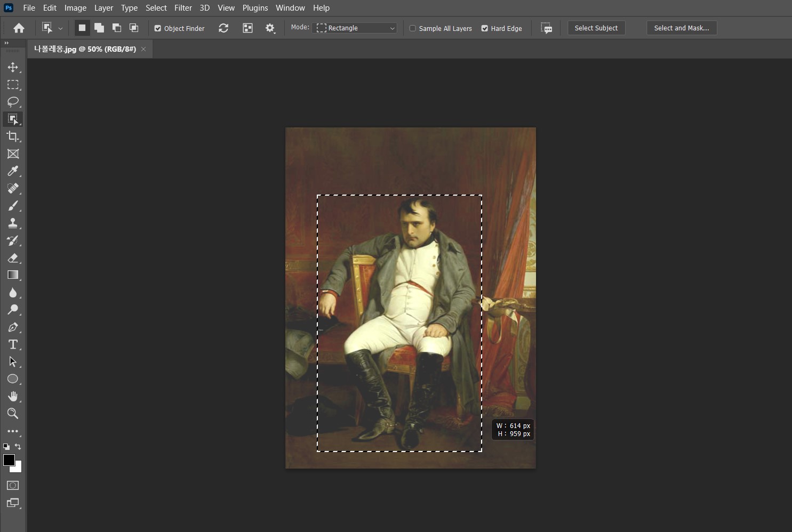Select the Rectangular Marquee tool
The image size is (792, 532).
(x=13, y=85)
